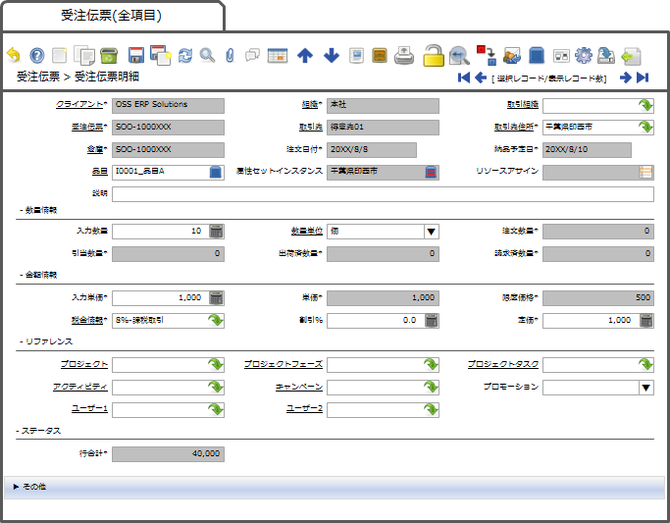Screen dimensions: 670x523
Task: Collapse the リファレンス section header
Action: click(46, 341)
